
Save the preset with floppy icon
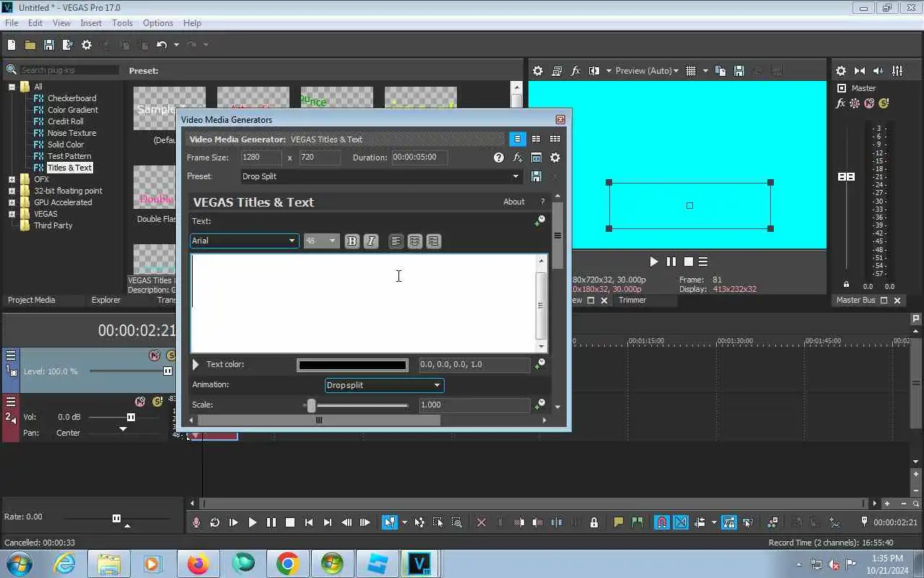[536, 176]
